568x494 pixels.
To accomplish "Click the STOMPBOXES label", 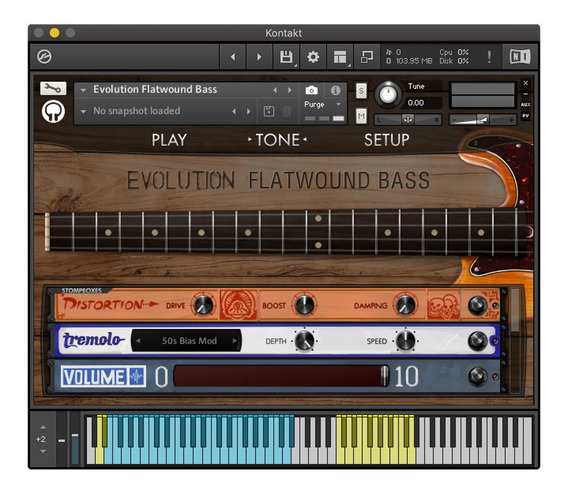I will (x=82, y=290).
